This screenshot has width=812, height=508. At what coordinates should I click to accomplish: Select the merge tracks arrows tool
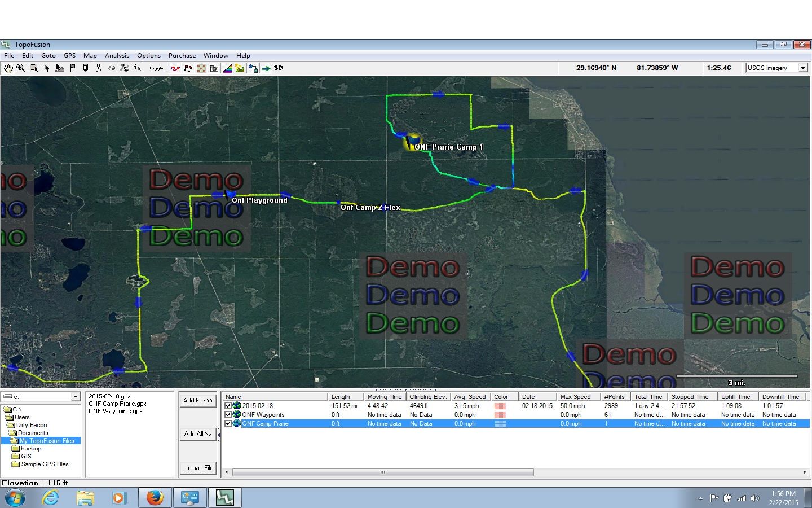coord(125,68)
